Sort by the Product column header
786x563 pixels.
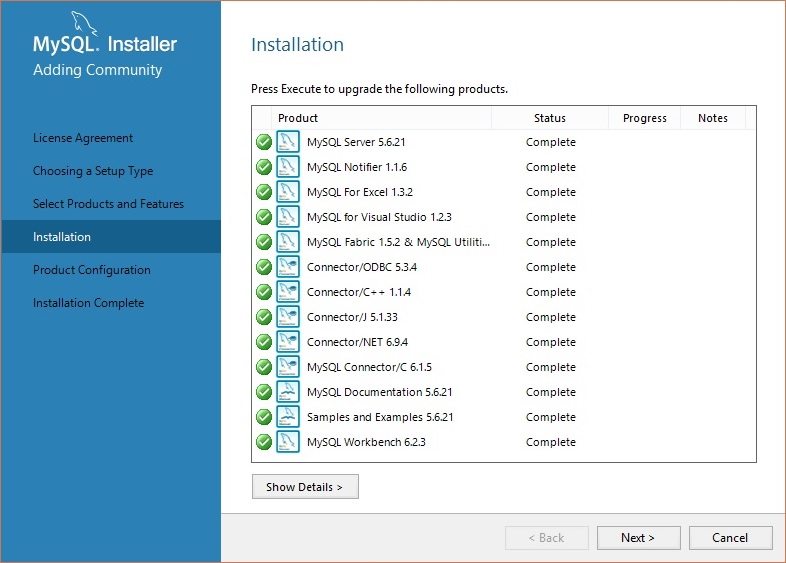[x=381, y=118]
